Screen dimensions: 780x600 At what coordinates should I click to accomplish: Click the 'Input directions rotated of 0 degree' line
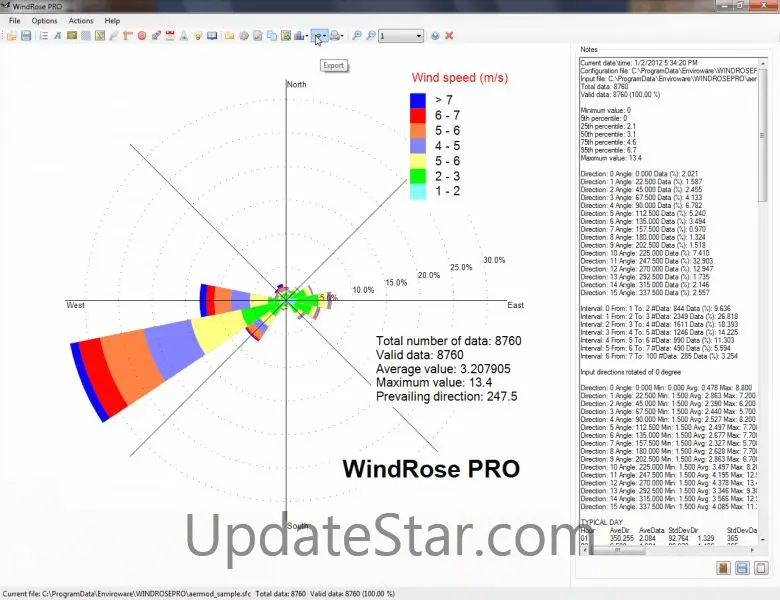tap(630, 372)
